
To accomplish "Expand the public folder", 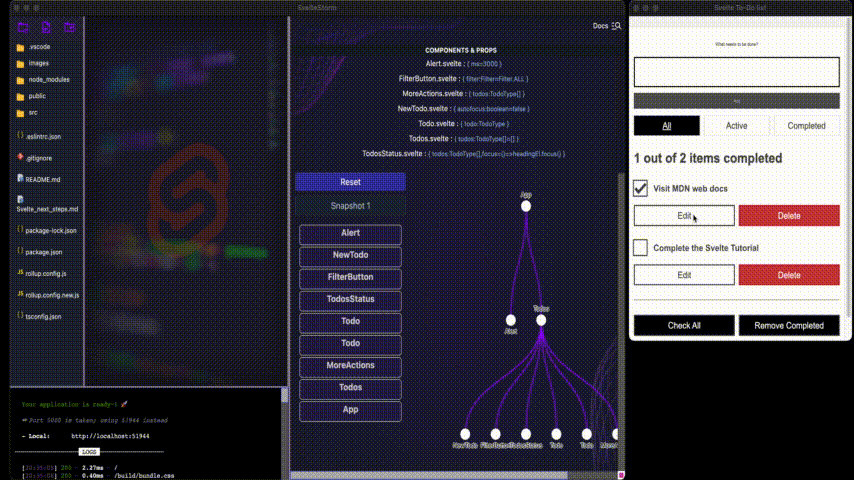I will (x=32, y=96).
